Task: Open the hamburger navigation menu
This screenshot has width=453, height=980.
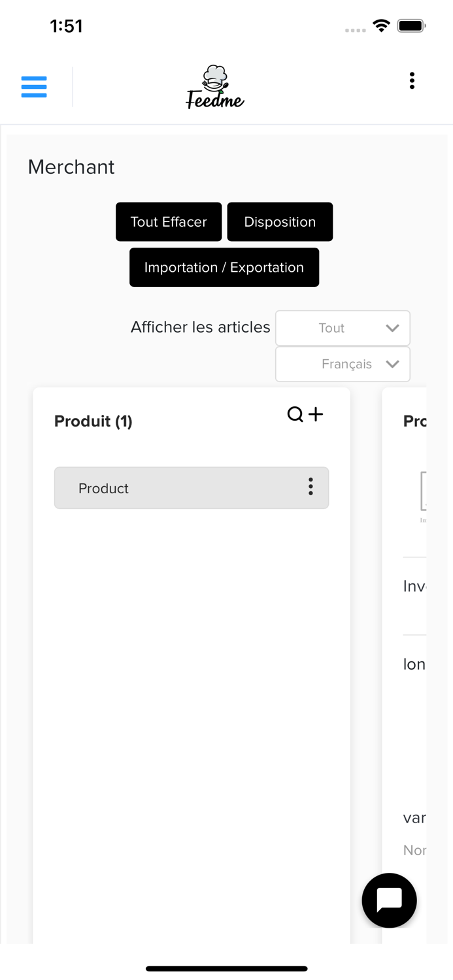Action: pyautogui.click(x=34, y=87)
